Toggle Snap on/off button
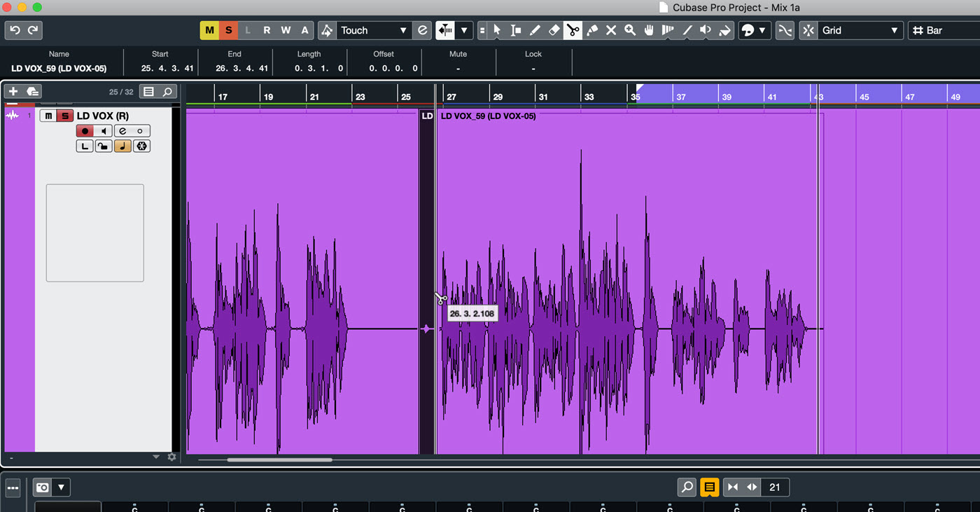Viewport: 980px width, 512px height. click(808, 30)
